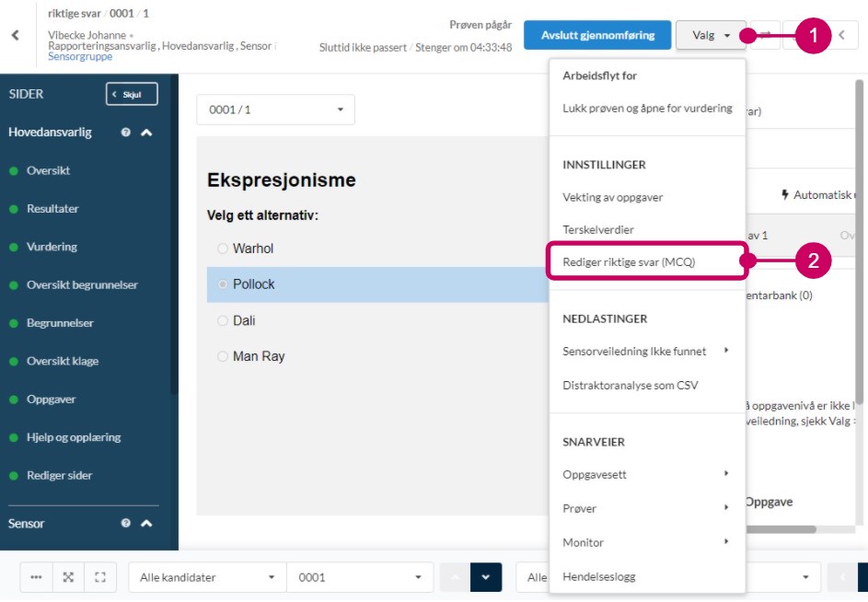Go to previous candidate with greyed up-chevron button
This screenshot has width=868, height=602.
point(455,577)
